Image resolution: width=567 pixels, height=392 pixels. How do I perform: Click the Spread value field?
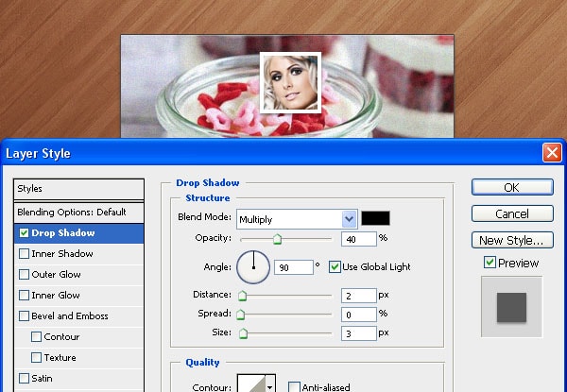(359, 315)
